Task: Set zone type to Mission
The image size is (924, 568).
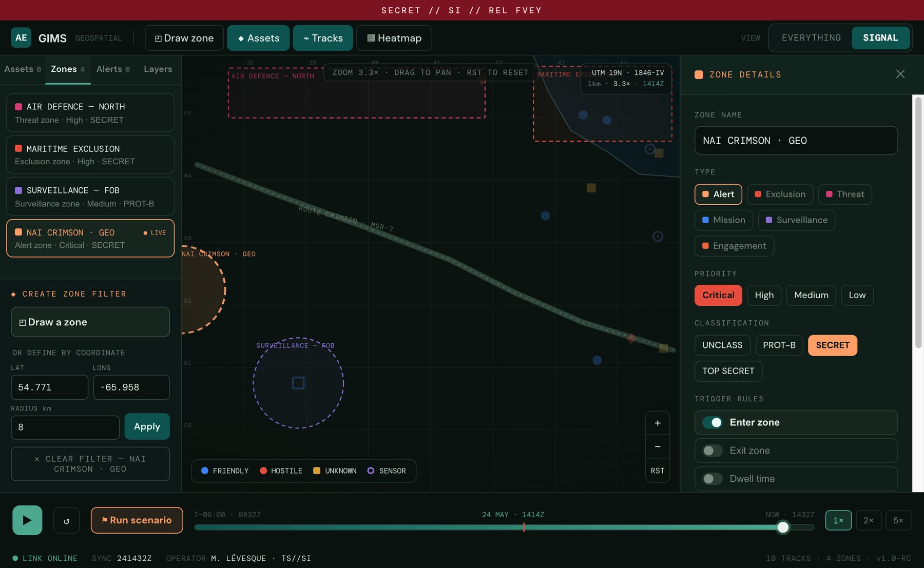Action: click(x=724, y=220)
